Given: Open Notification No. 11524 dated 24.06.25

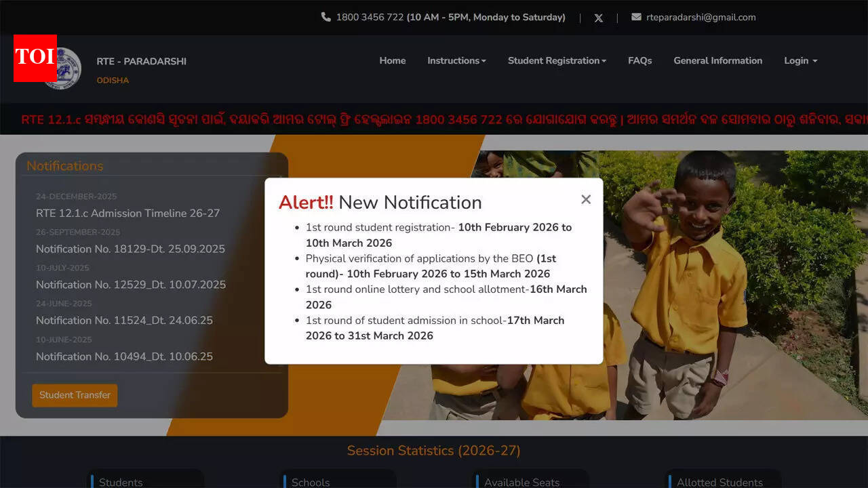Looking at the screenshot, I should tap(124, 321).
